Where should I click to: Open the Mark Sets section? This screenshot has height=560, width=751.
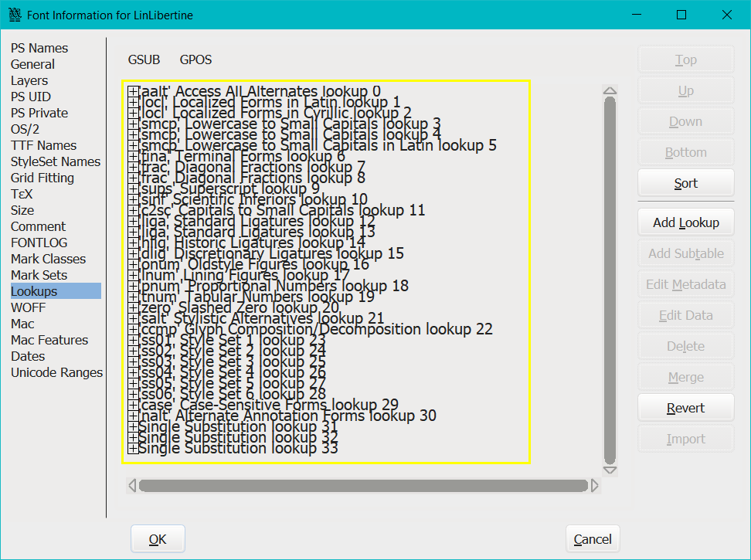point(39,275)
